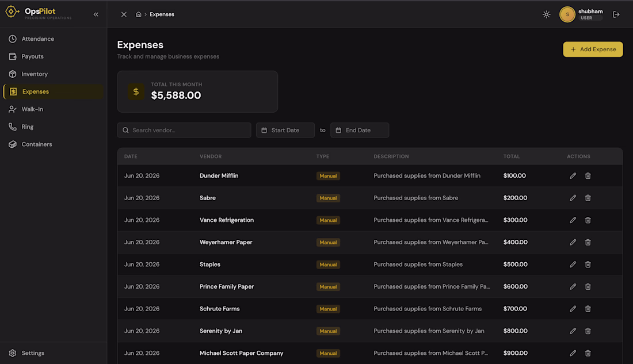Open the End Date picker
This screenshot has height=364, width=633.
[x=360, y=131]
